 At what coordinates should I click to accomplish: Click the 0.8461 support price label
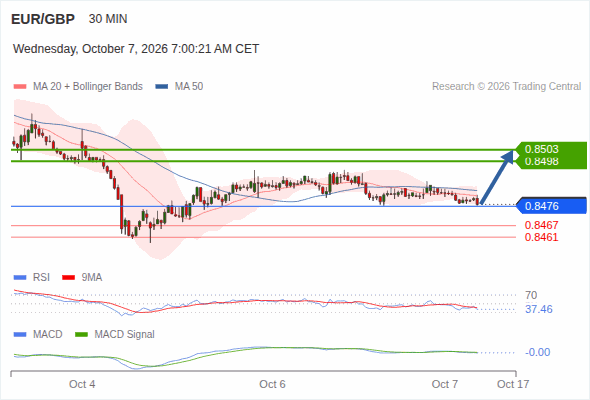coord(541,237)
